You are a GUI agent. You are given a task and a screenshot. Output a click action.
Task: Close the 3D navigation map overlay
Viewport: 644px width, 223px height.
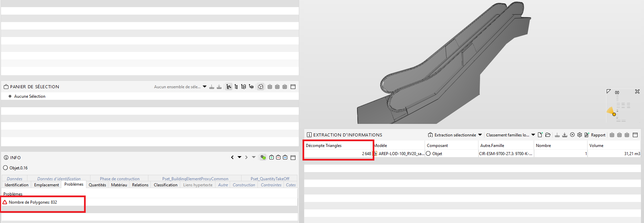(637, 92)
